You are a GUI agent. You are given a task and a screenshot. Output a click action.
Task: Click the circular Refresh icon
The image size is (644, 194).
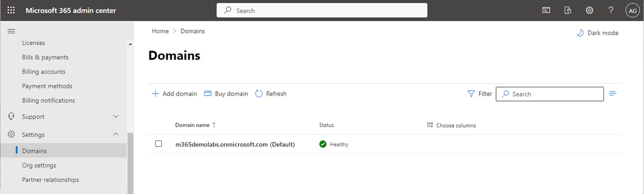coord(259,94)
